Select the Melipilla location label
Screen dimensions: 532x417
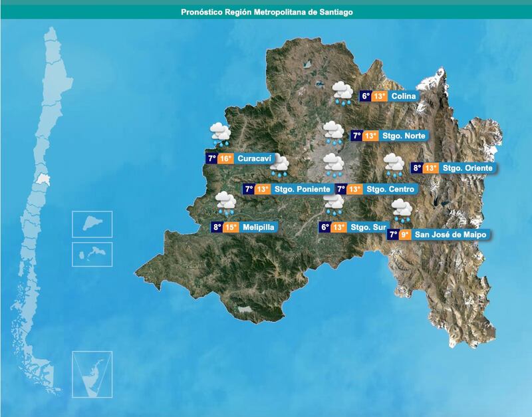click(x=259, y=227)
